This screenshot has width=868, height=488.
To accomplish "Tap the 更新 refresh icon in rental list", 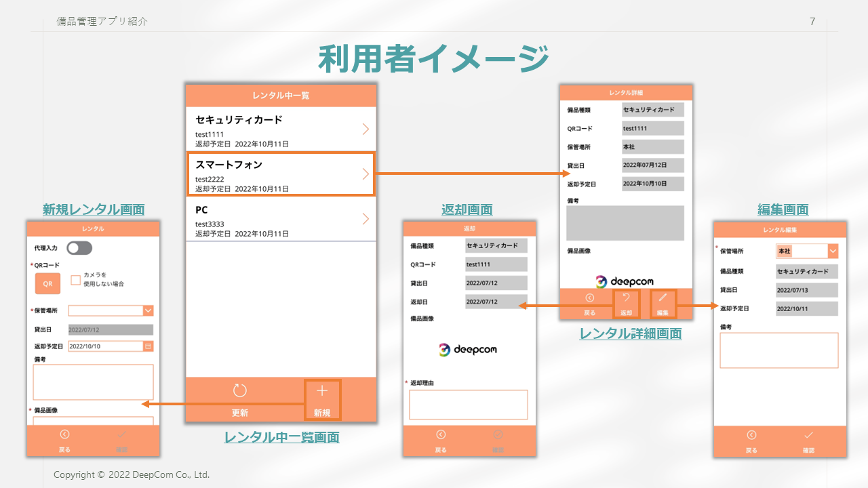I will pos(240,391).
